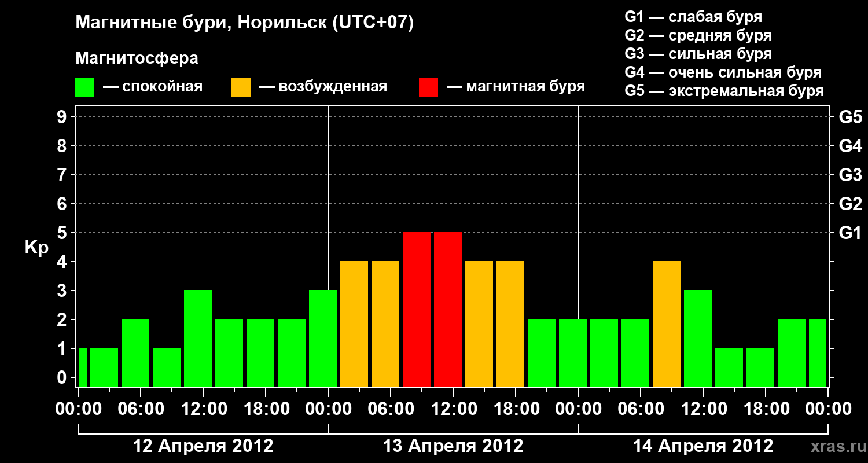Click the 'G3 — сильная буря' legend line
Image resolution: width=868 pixels, height=463 pixels.
click(x=698, y=54)
